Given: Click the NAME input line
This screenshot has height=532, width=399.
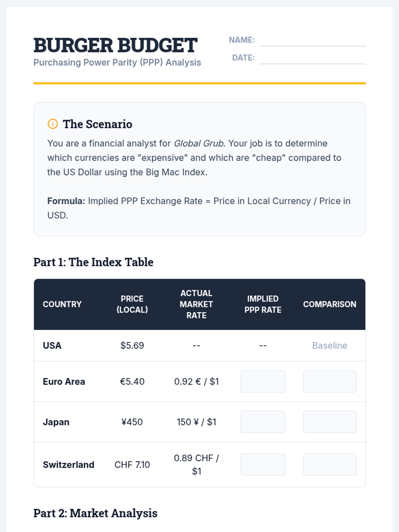Looking at the screenshot, I should tap(312, 41).
